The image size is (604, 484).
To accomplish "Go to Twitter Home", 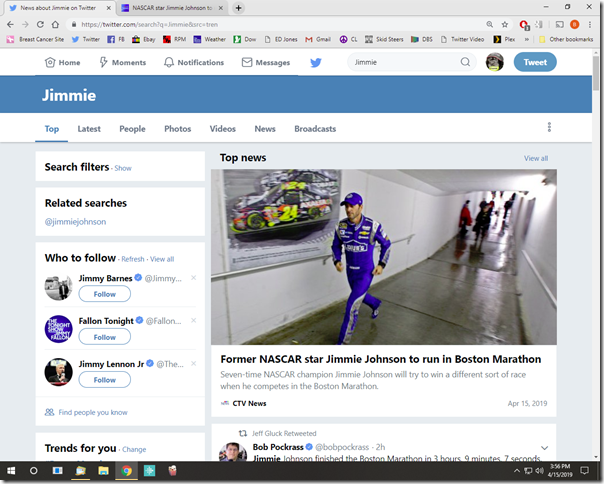I will click(x=63, y=62).
